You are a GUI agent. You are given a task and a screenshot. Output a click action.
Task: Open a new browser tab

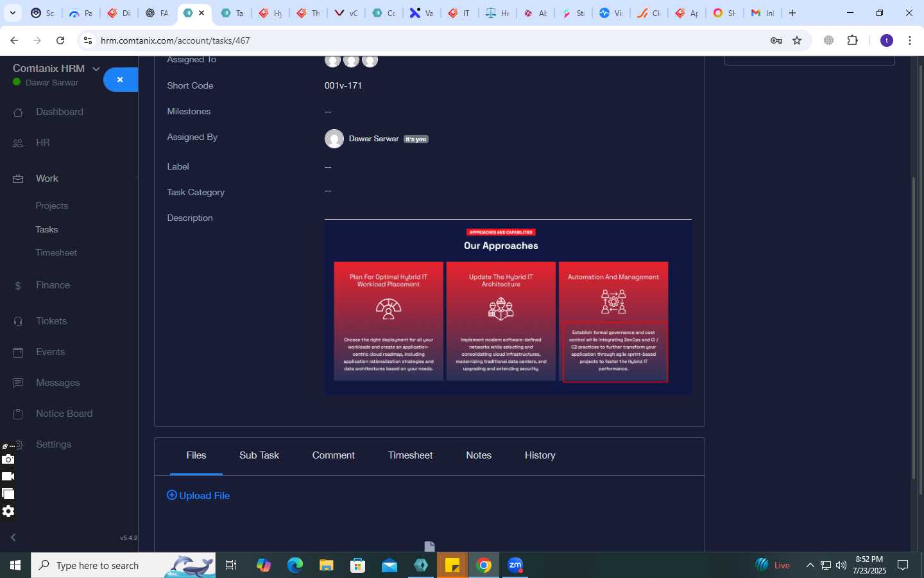point(792,13)
